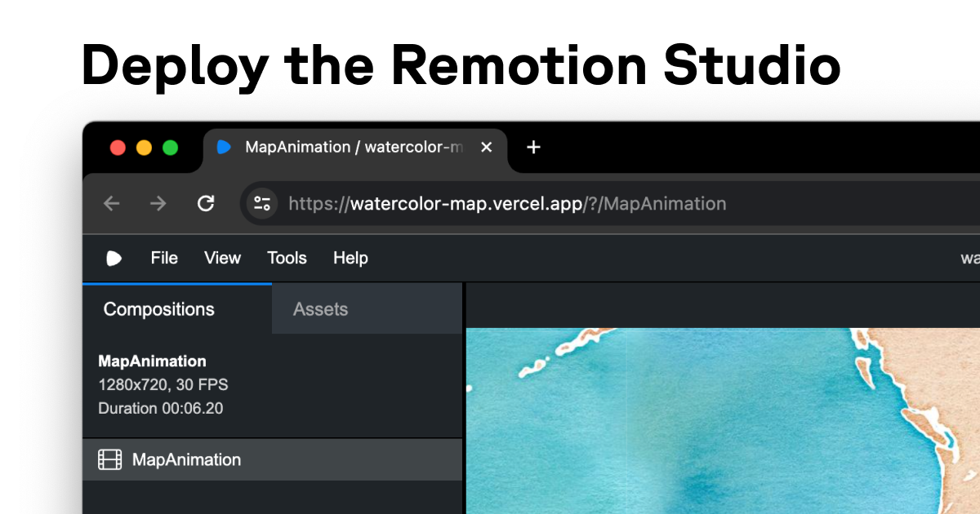Click the site information icon in address bar

click(262, 204)
